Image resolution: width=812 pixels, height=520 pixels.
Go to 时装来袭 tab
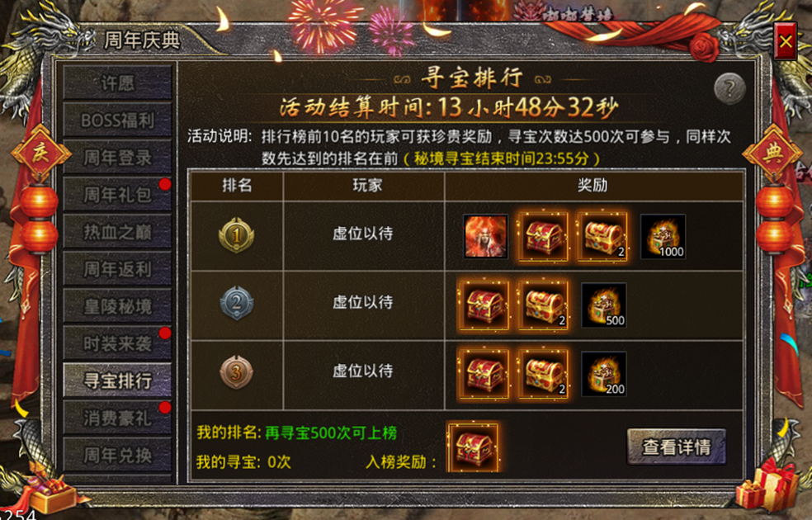pos(117,343)
